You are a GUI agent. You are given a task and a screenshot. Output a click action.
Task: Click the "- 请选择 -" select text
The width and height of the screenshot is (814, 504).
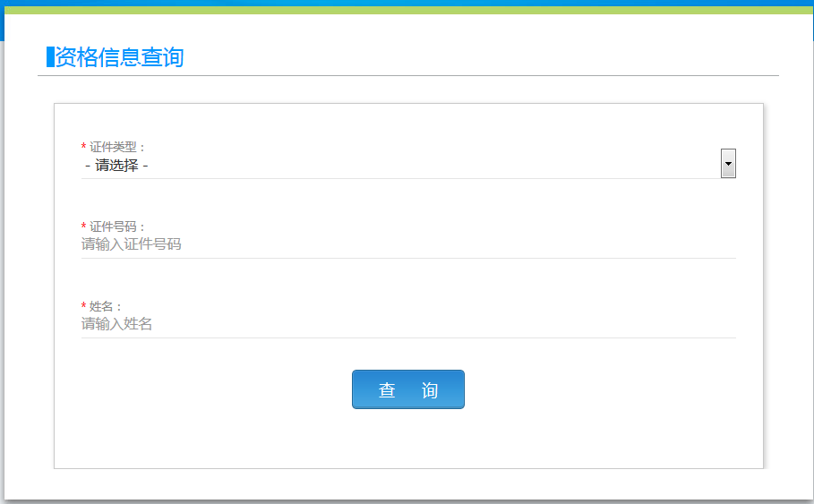[x=116, y=166]
